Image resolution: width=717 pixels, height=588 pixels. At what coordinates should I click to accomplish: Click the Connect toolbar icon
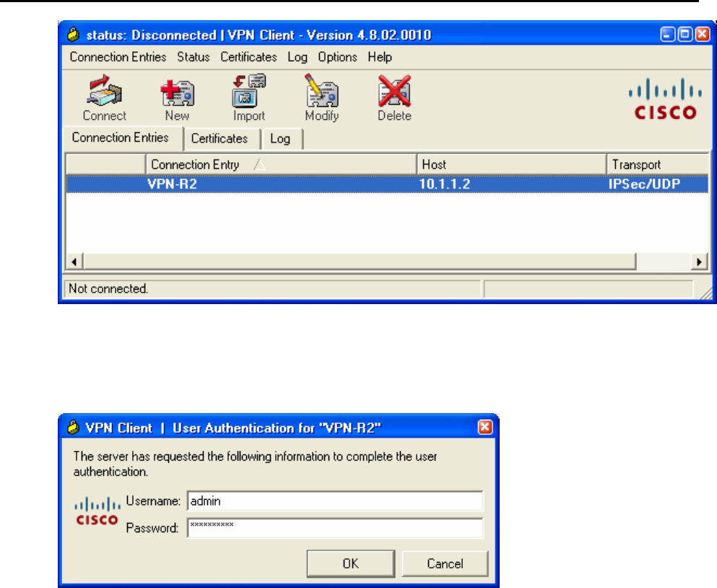(x=104, y=98)
